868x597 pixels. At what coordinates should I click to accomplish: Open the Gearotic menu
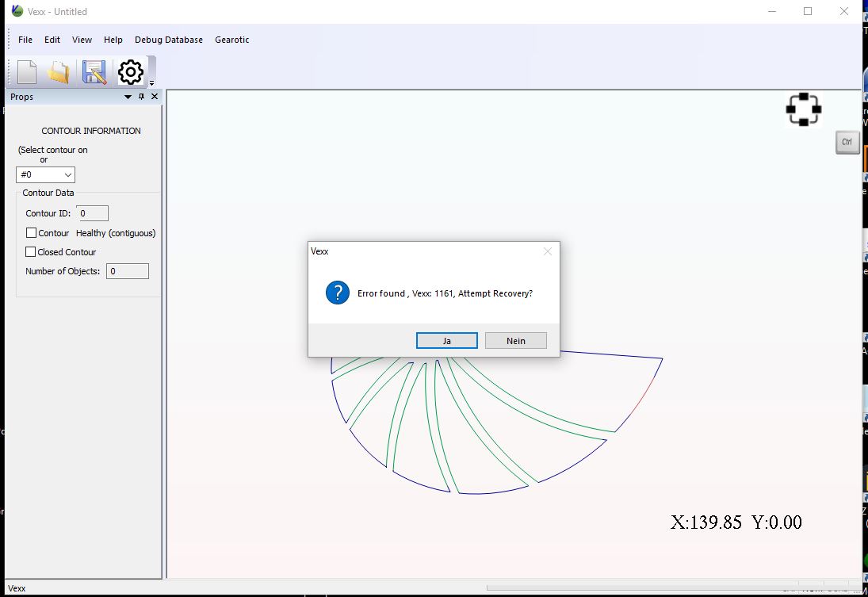pos(231,40)
